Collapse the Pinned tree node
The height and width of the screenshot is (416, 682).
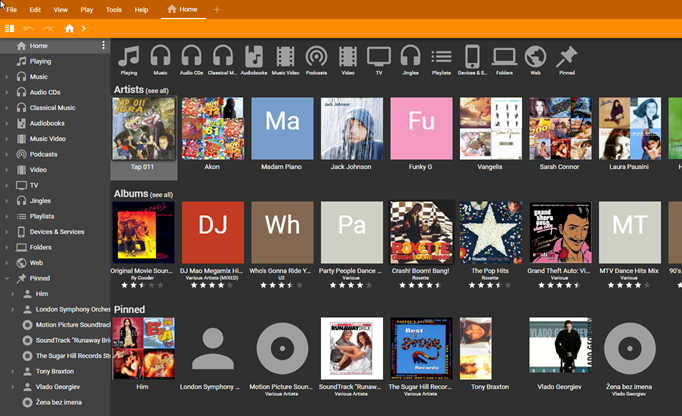coord(7,279)
